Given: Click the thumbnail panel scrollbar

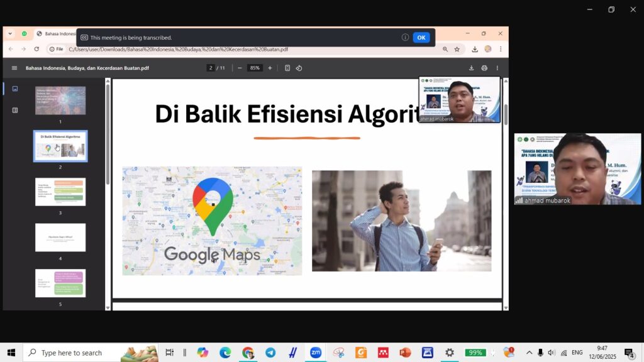Looking at the screenshot, I should [x=108, y=134].
